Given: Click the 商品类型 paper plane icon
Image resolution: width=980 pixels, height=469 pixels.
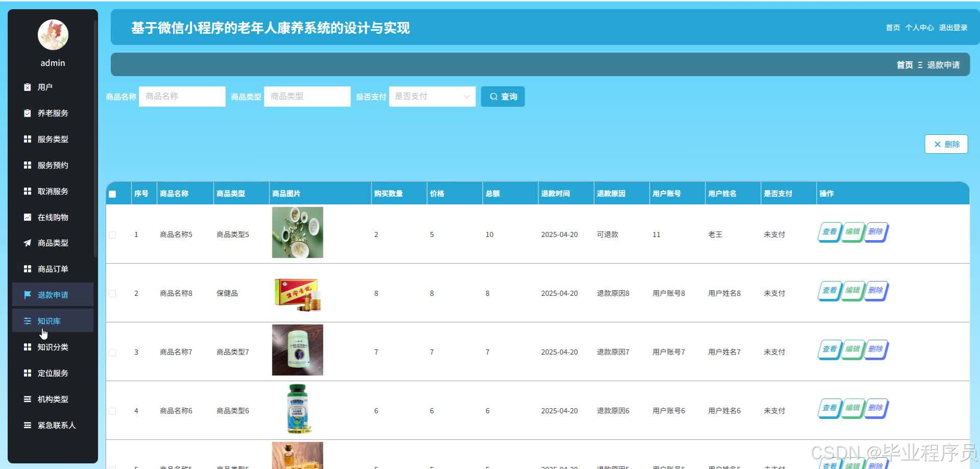Looking at the screenshot, I should [x=28, y=243].
